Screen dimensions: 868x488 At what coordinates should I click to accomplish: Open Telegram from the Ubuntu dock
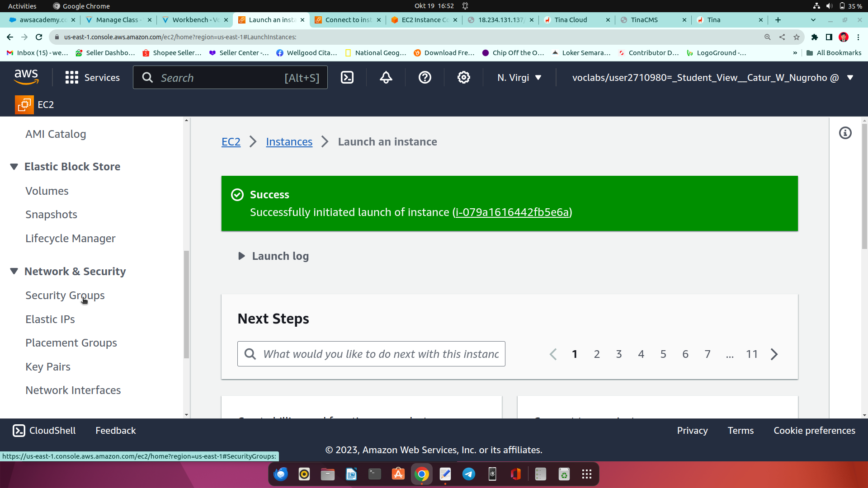pyautogui.click(x=468, y=474)
